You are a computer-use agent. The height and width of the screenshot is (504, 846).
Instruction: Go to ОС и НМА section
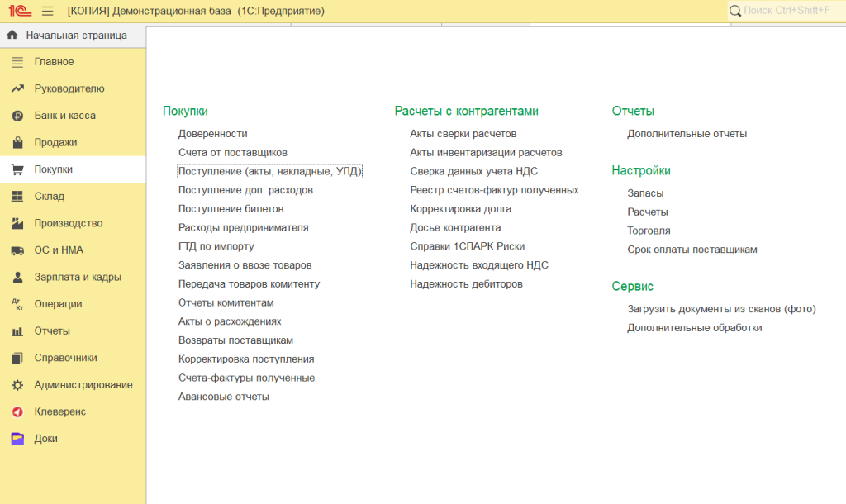[73, 250]
